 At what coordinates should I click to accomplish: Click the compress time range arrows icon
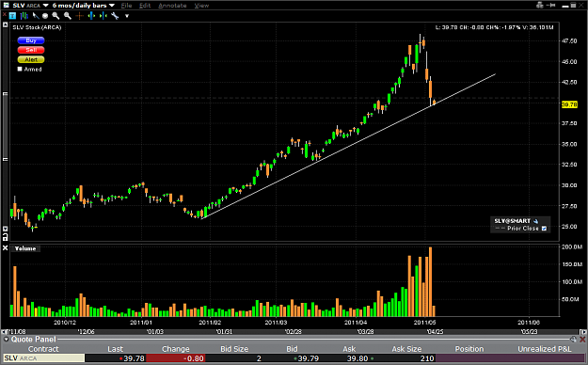pyautogui.click(x=103, y=16)
